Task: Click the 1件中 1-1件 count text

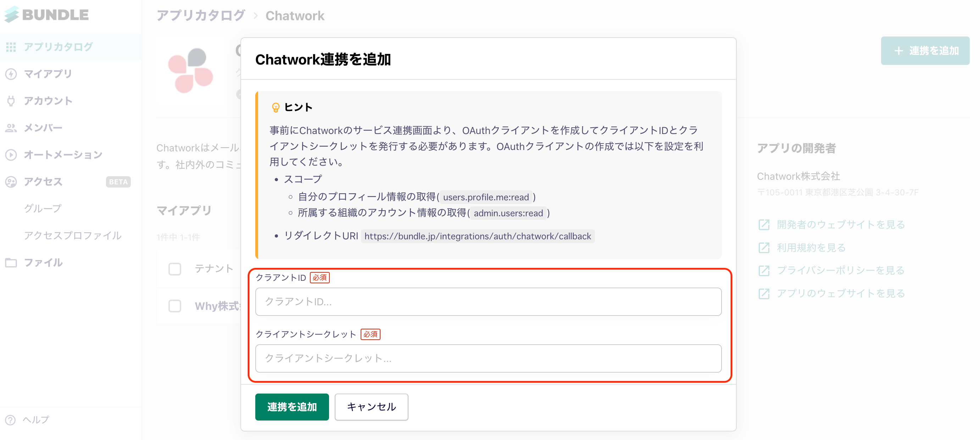Action: [x=178, y=237]
